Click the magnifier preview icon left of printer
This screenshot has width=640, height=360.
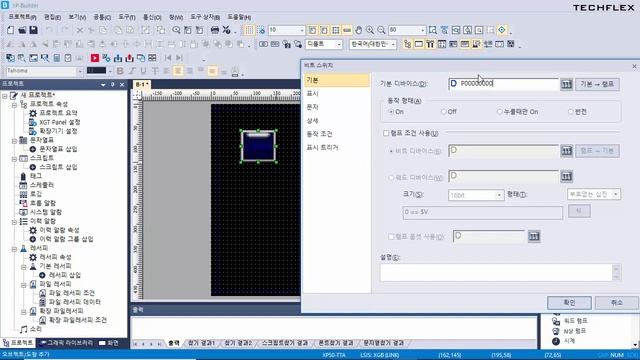tap(176, 30)
